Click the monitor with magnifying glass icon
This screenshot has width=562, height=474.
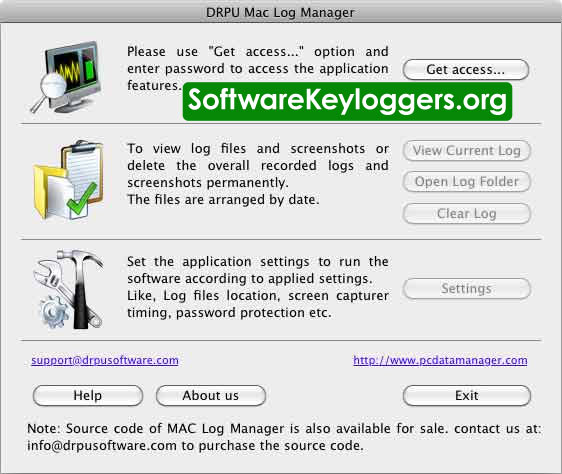(x=66, y=77)
